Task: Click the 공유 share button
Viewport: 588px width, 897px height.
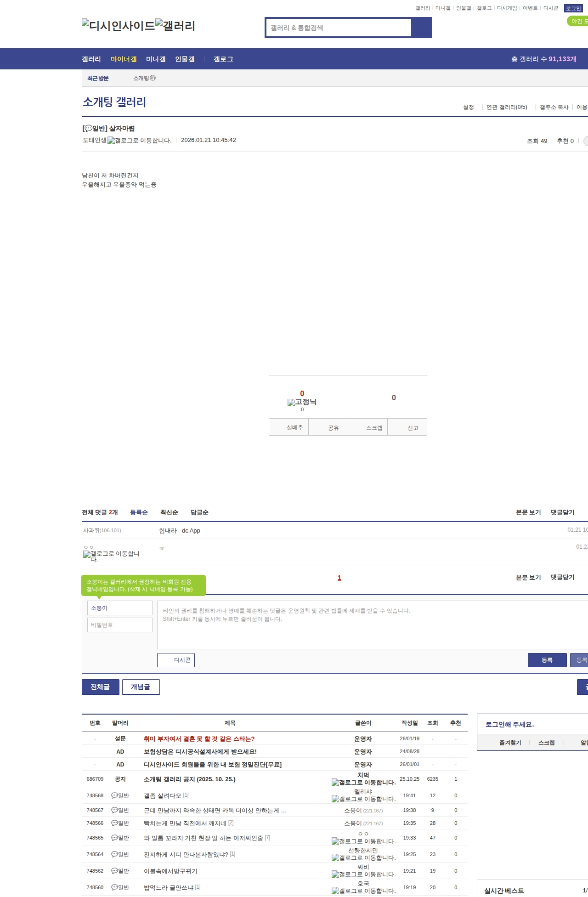Action: (328, 427)
